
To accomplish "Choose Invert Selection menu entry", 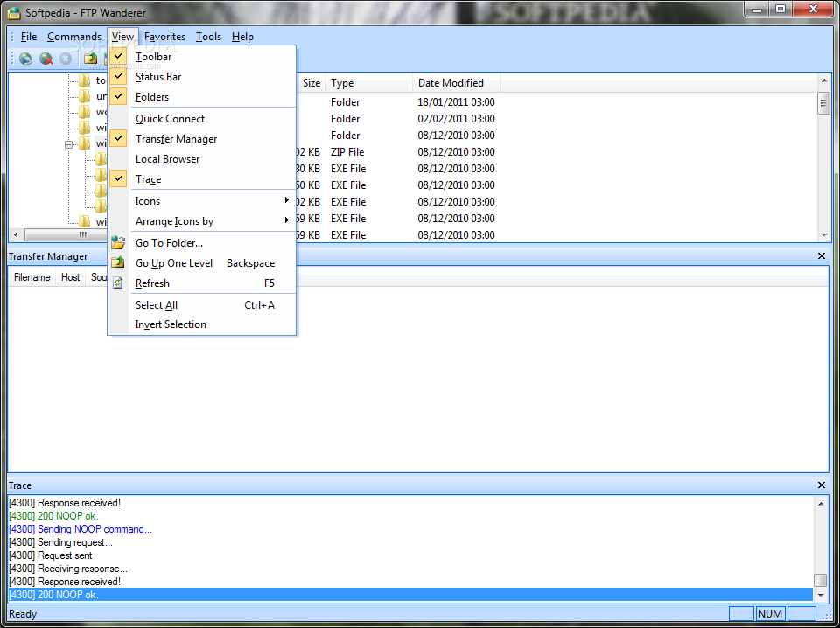I will pyautogui.click(x=201, y=324).
